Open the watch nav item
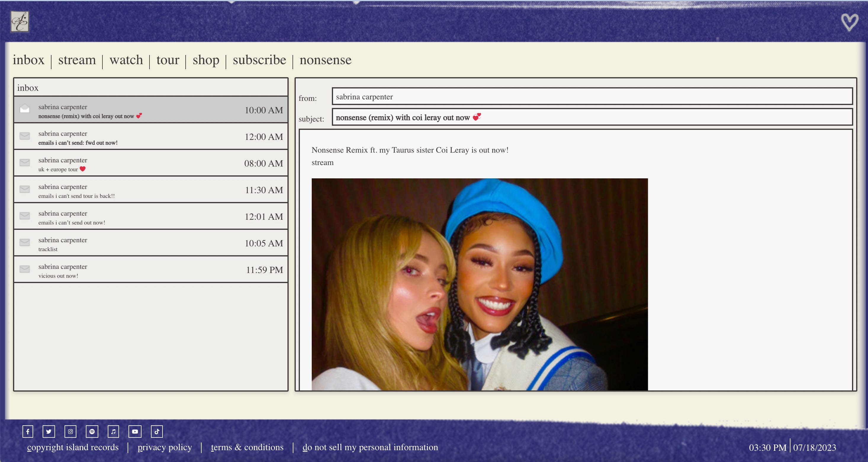This screenshot has width=868, height=462. click(x=126, y=60)
